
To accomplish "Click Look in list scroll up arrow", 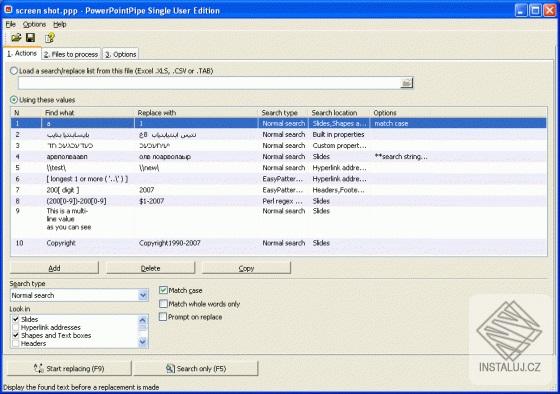I will [x=142, y=320].
